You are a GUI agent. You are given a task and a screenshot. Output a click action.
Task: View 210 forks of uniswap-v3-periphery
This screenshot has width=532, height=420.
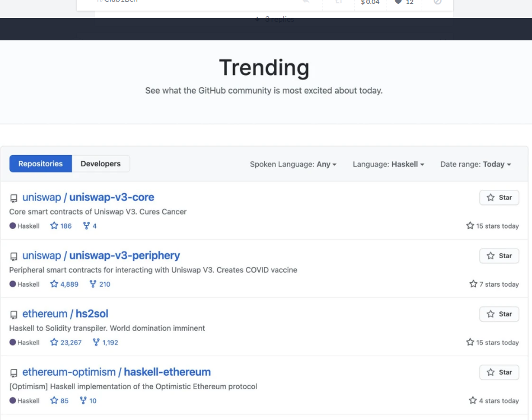click(x=100, y=284)
